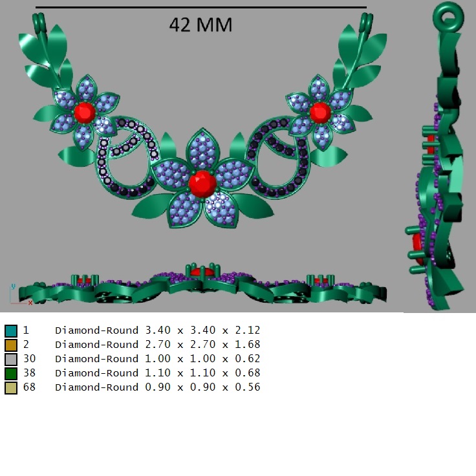Select the large red center stone of the middle flower
The width and height of the screenshot is (476, 476).
tap(202, 182)
